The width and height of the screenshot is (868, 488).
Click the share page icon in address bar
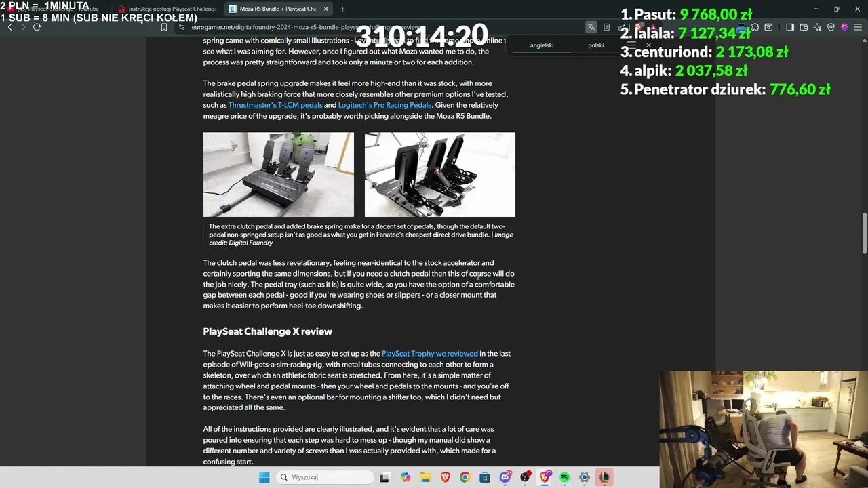coord(622,27)
